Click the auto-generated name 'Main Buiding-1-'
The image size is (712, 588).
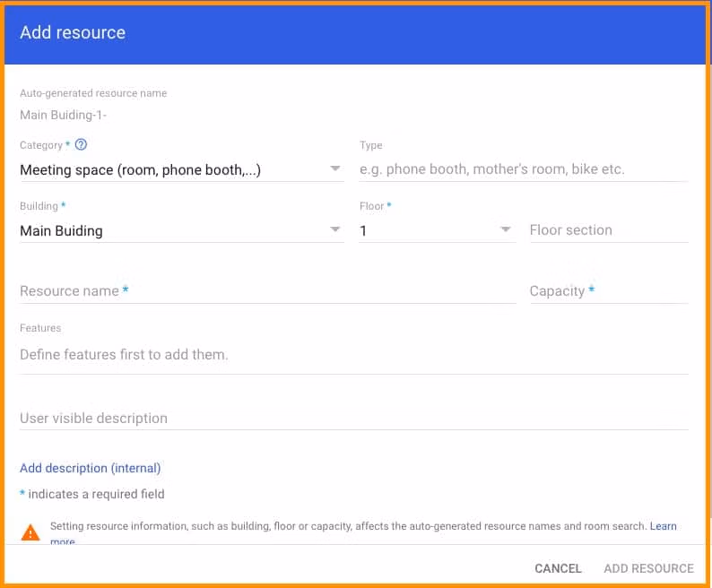[x=63, y=115]
